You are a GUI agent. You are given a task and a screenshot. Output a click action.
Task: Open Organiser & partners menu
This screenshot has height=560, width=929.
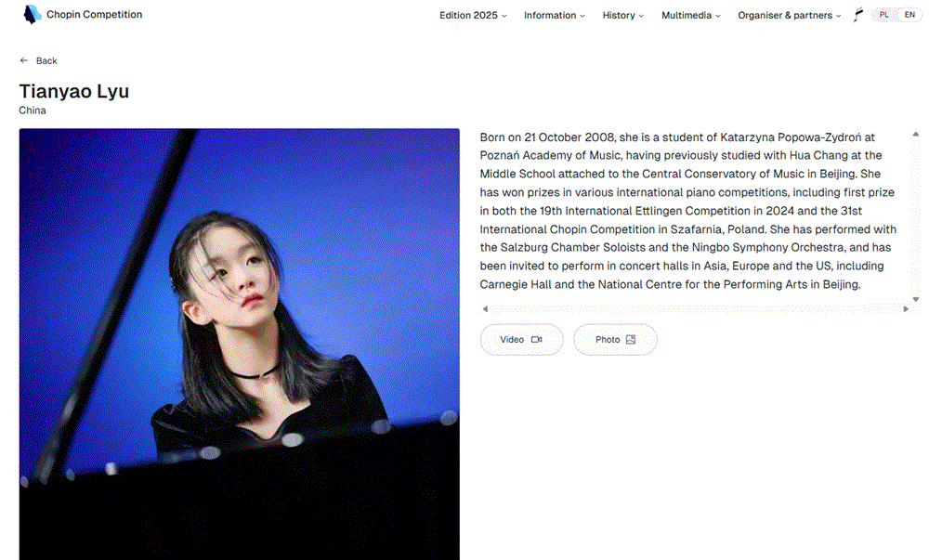(x=789, y=16)
